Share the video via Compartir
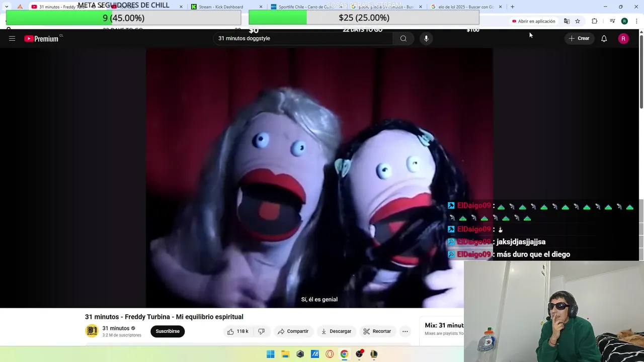 [293, 331]
